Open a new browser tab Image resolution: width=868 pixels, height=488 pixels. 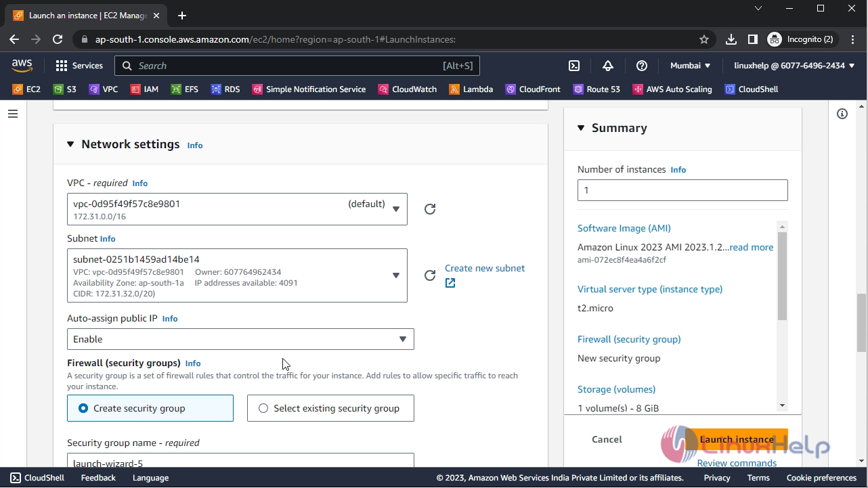point(182,16)
